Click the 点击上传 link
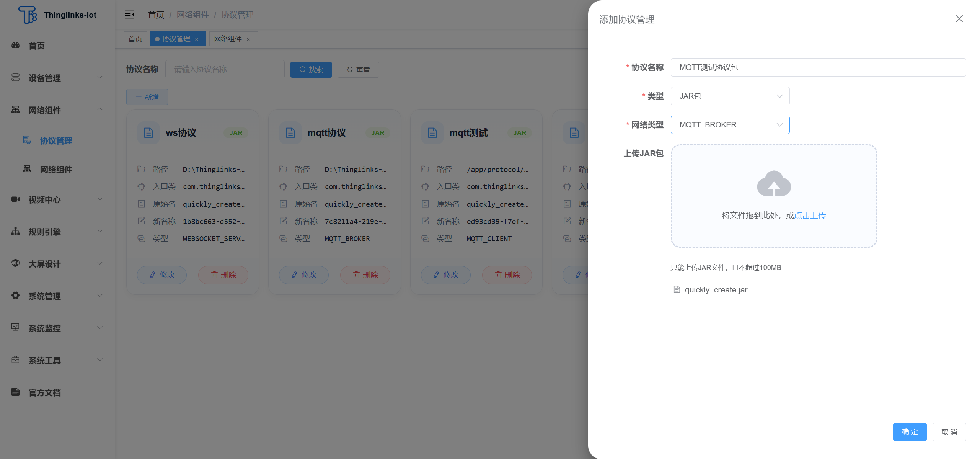This screenshot has height=459, width=980. [810, 216]
